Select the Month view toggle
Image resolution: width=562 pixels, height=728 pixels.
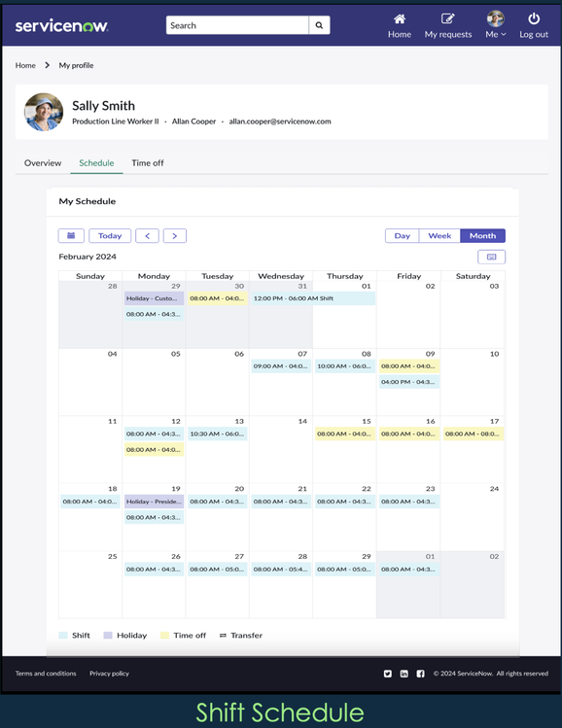[482, 236]
